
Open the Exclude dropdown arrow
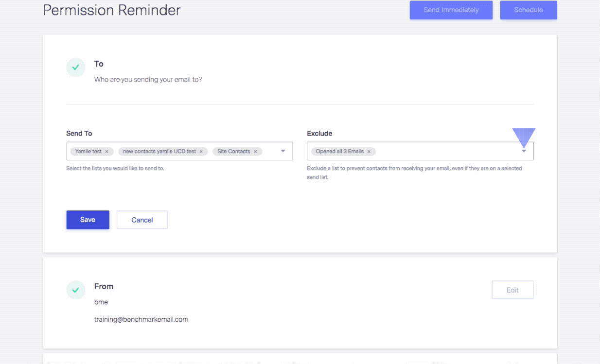pyautogui.click(x=524, y=151)
